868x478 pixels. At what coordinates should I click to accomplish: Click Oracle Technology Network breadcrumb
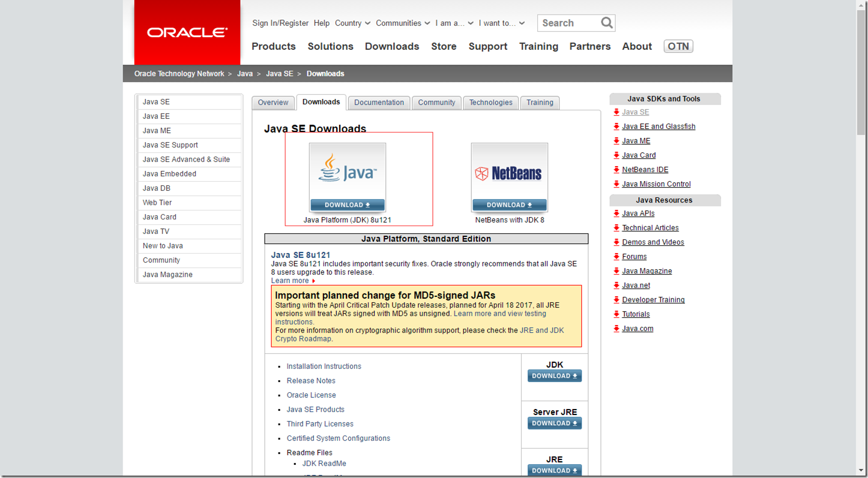(x=179, y=74)
